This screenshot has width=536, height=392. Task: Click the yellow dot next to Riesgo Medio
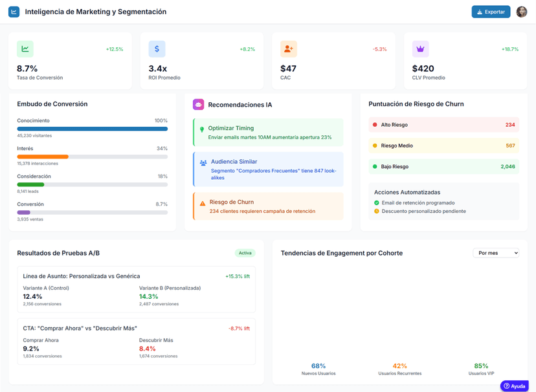tap(375, 146)
